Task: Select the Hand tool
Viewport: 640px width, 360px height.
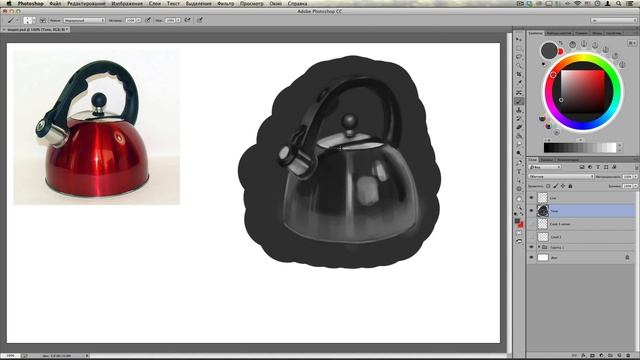Action: tap(519, 199)
